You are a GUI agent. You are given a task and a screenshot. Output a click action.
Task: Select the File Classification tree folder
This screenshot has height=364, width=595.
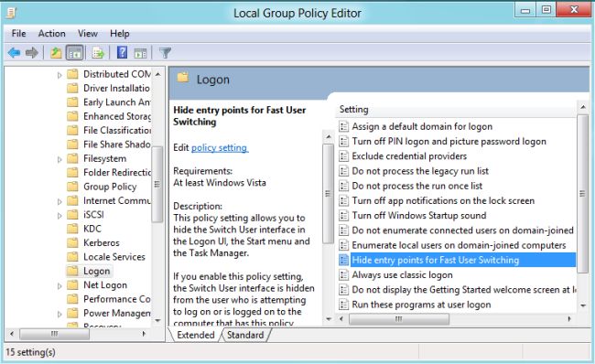(x=117, y=130)
